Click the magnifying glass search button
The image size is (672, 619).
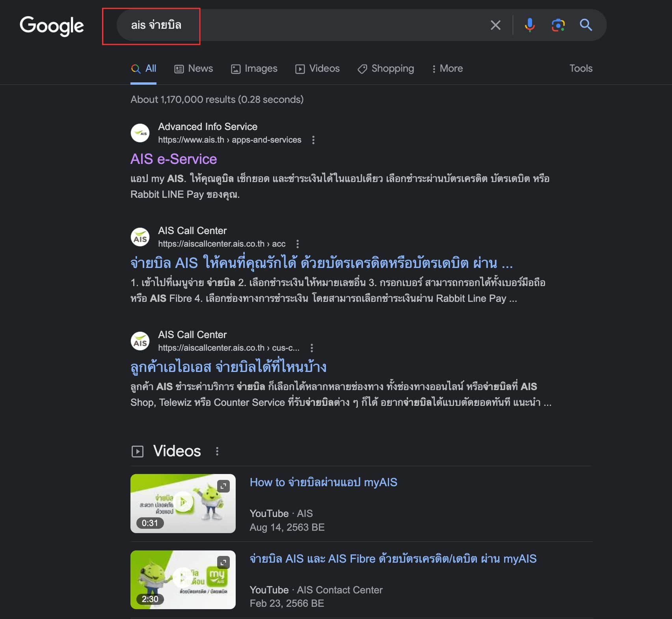[x=586, y=25]
